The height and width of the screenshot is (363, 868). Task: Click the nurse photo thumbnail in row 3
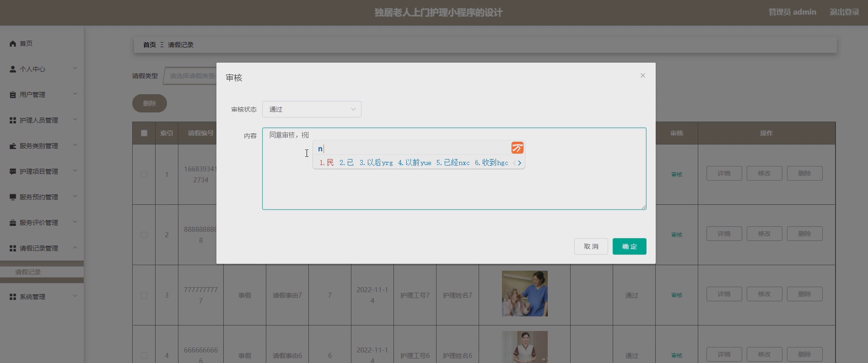525,294
